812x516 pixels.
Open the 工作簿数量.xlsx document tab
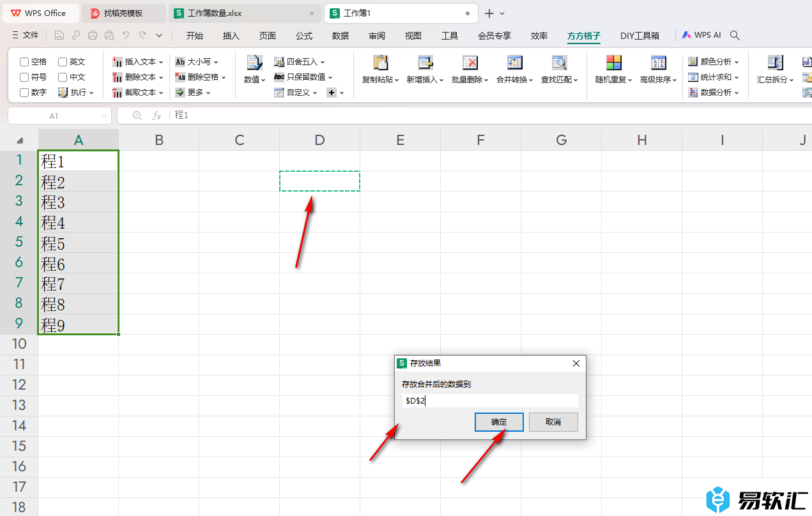click(x=245, y=13)
